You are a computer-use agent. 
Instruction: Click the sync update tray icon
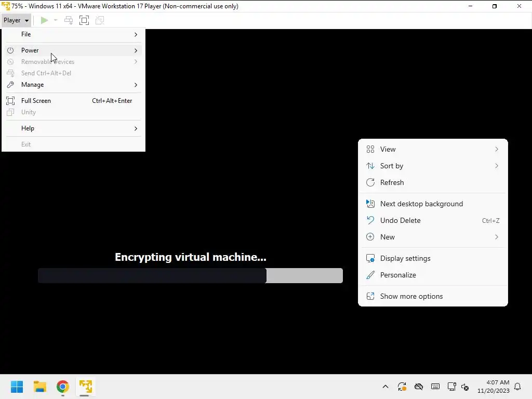[402, 387]
